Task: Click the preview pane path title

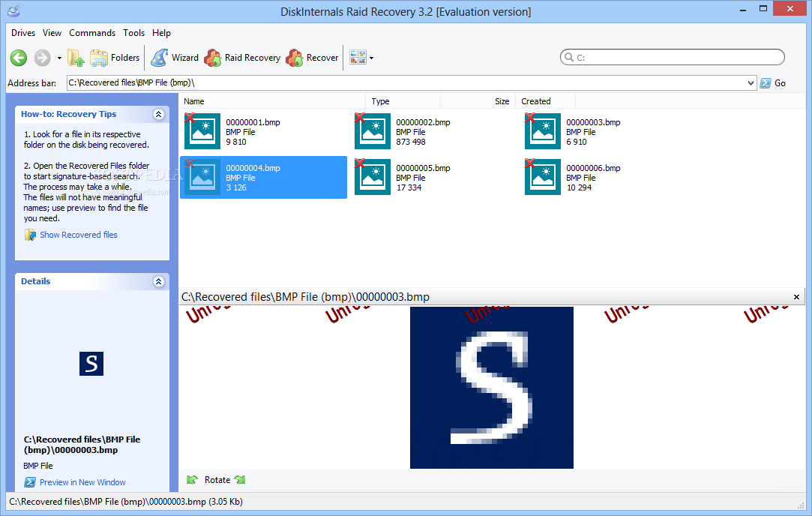Action: (305, 297)
